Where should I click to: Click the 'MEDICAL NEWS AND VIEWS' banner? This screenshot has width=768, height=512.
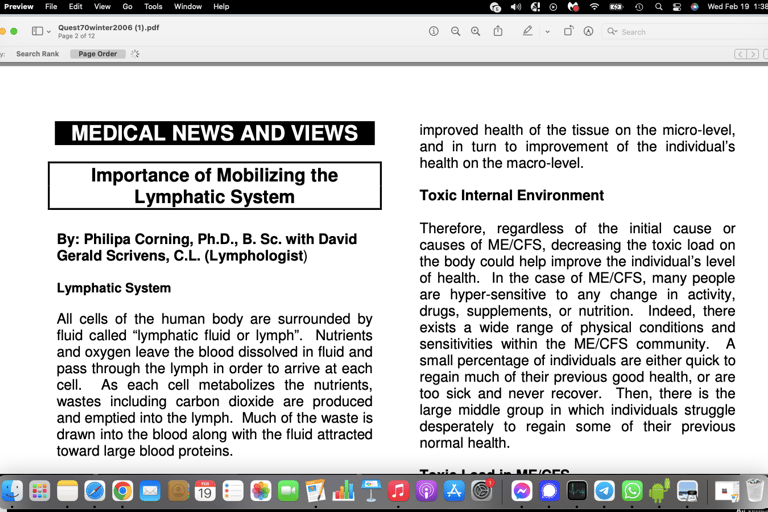click(x=215, y=133)
